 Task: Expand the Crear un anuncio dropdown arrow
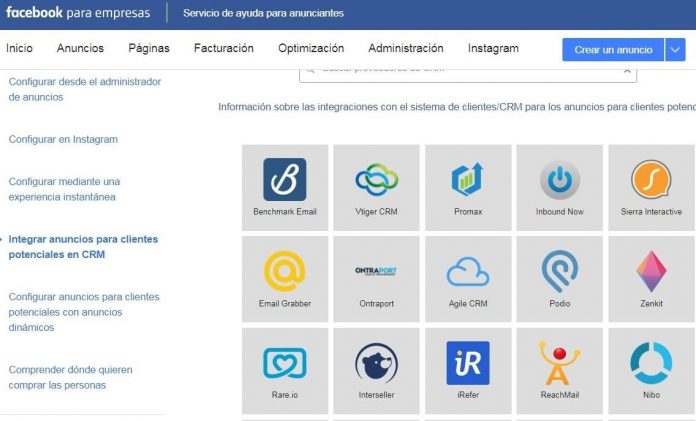pos(675,50)
